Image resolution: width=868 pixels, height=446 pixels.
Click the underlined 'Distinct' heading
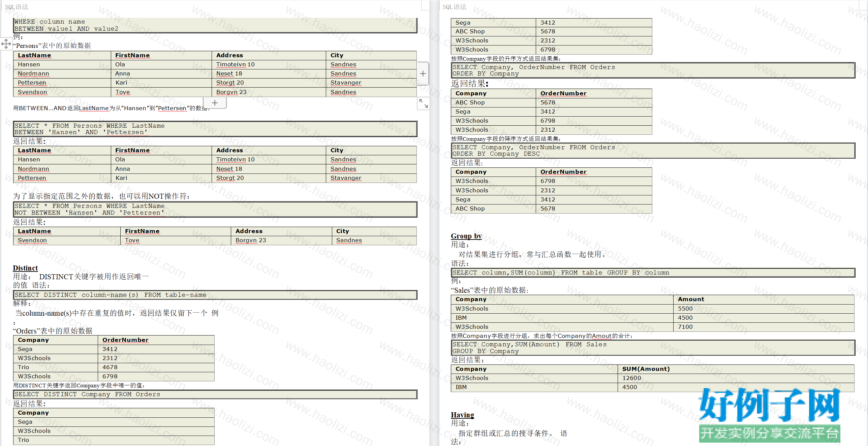click(x=25, y=268)
